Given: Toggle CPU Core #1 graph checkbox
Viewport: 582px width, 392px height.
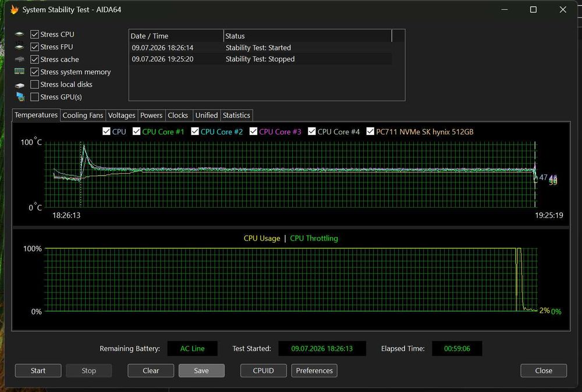Looking at the screenshot, I should (136, 131).
